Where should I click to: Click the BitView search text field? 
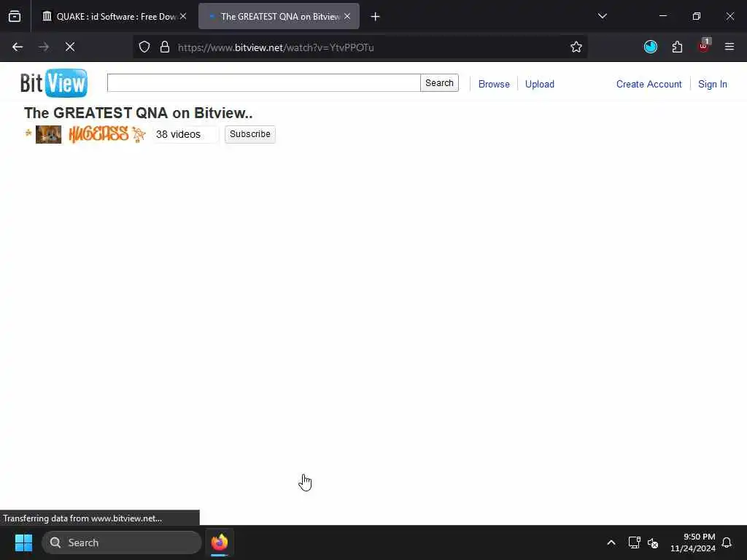pyautogui.click(x=263, y=83)
